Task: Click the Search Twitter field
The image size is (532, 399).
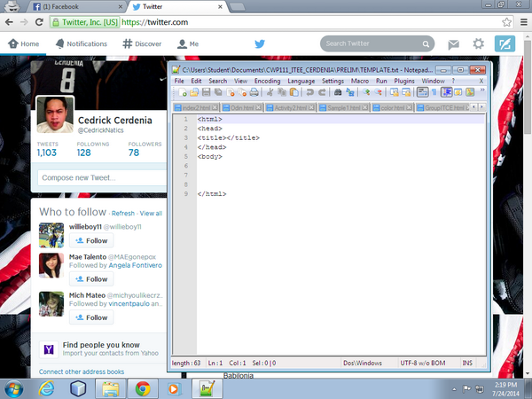Action: tap(377, 43)
